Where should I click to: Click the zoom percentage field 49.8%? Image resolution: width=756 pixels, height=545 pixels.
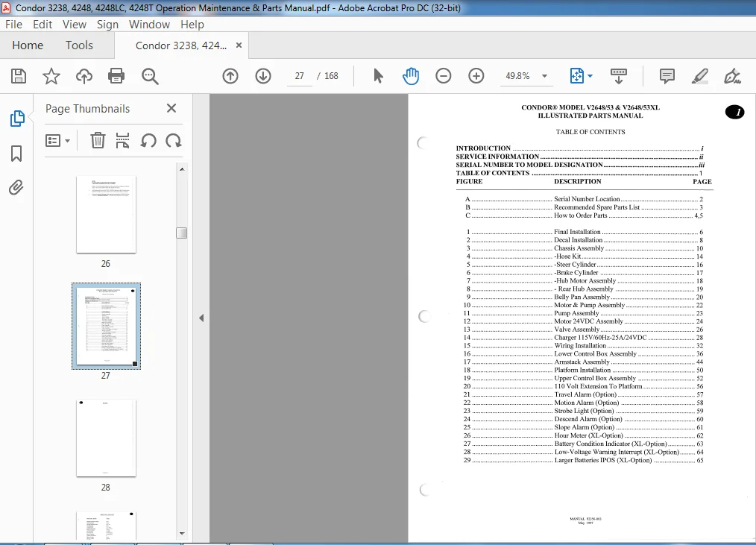point(517,76)
